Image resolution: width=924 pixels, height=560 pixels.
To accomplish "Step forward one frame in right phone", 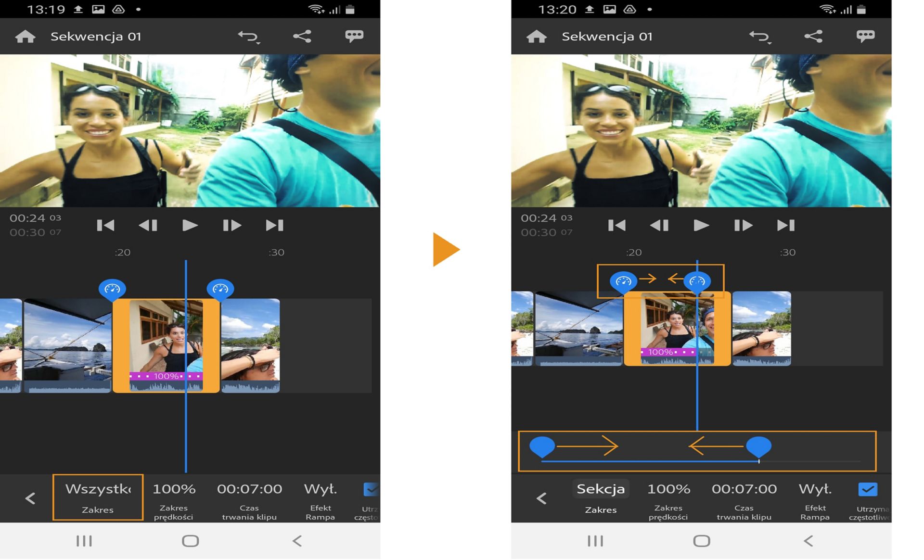I will 743,225.
